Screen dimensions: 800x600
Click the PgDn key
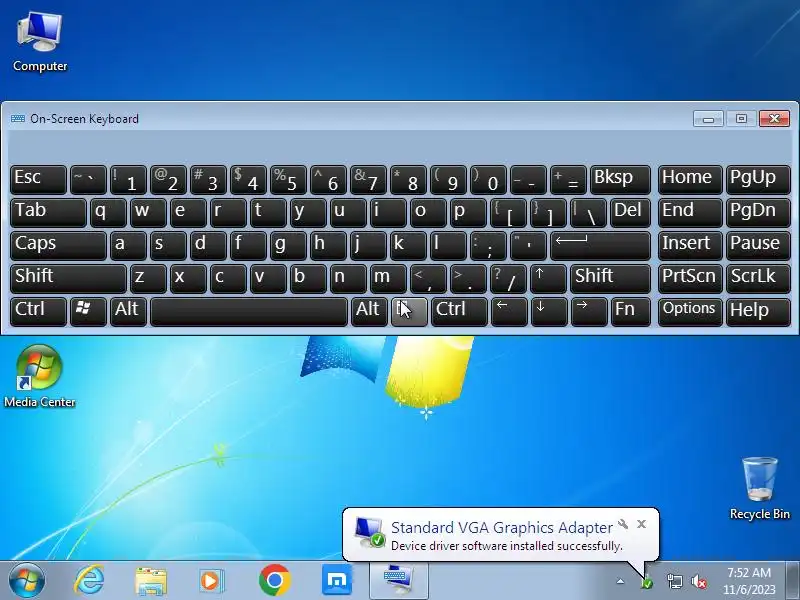pos(758,213)
